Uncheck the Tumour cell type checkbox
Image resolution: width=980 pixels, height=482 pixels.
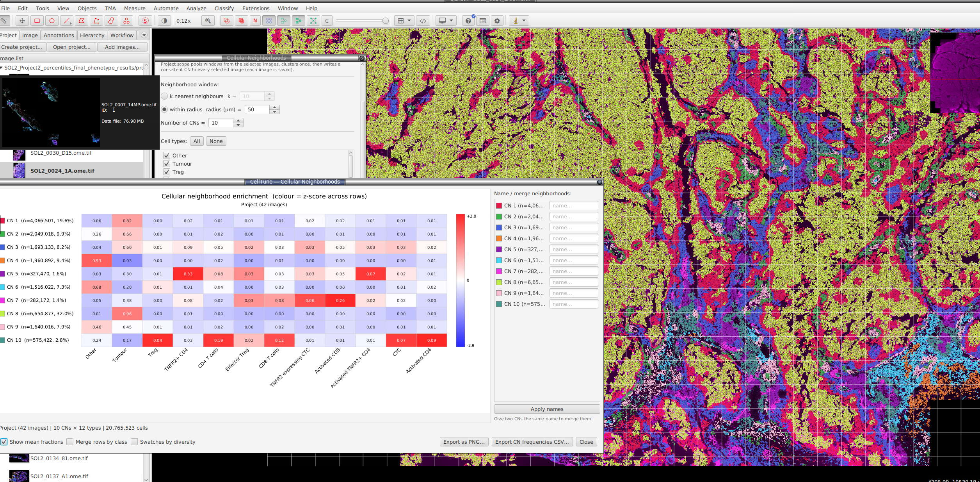pyautogui.click(x=167, y=164)
